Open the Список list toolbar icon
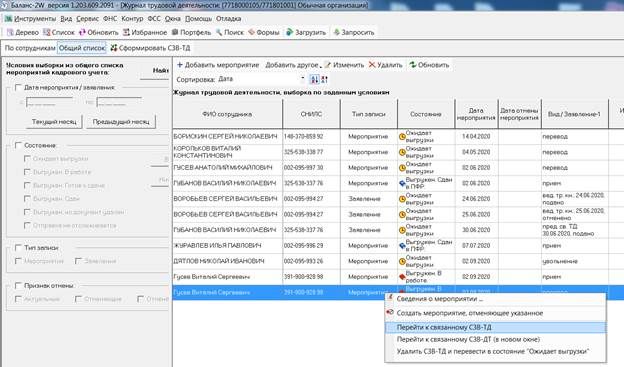624x367 pixels. coord(47,33)
